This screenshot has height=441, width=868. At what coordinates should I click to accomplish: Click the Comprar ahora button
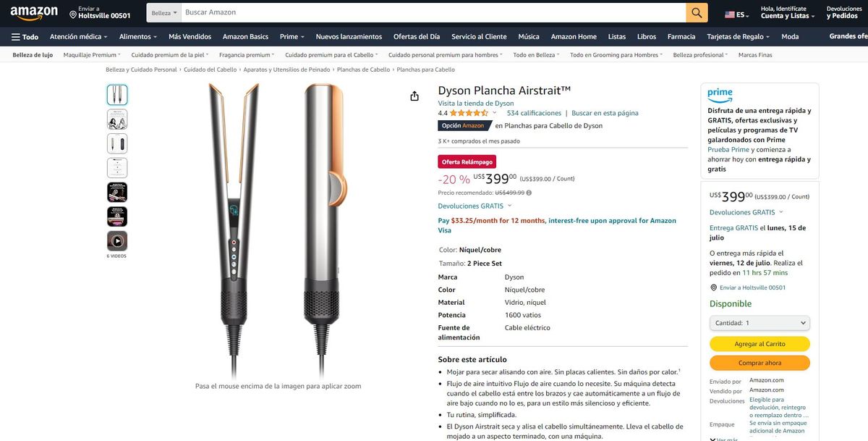tap(759, 363)
